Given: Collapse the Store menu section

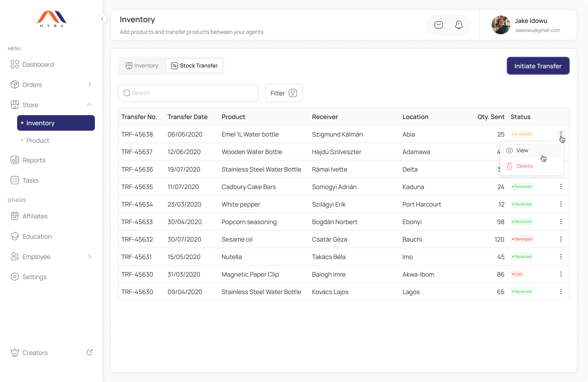Looking at the screenshot, I should [x=89, y=105].
